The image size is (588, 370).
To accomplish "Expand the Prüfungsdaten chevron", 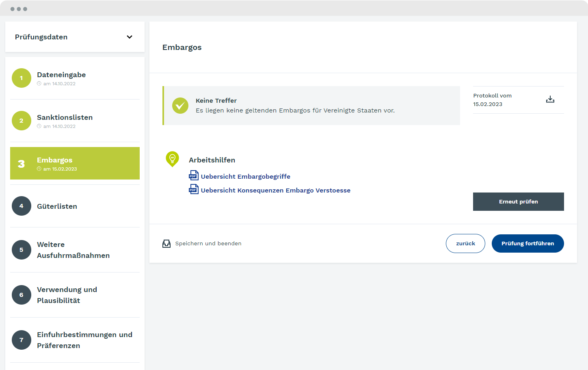I will (130, 37).
